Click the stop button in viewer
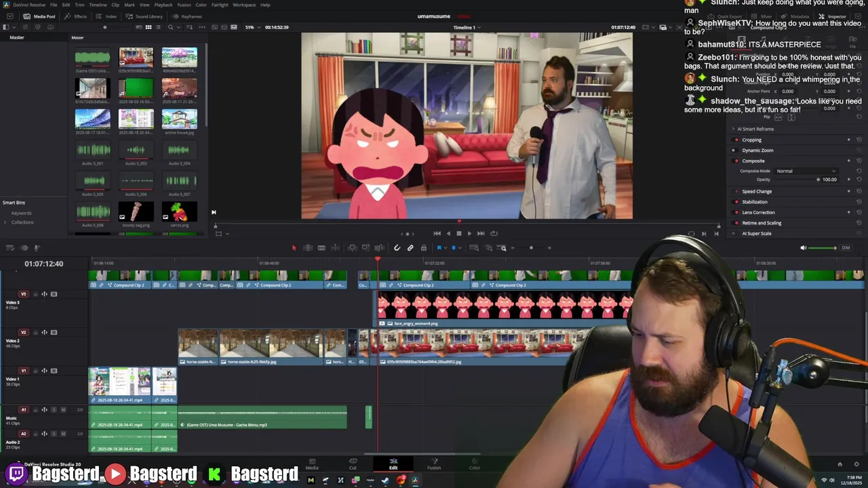The width and height of the screenshot is (868, 488). pos(458,233)
